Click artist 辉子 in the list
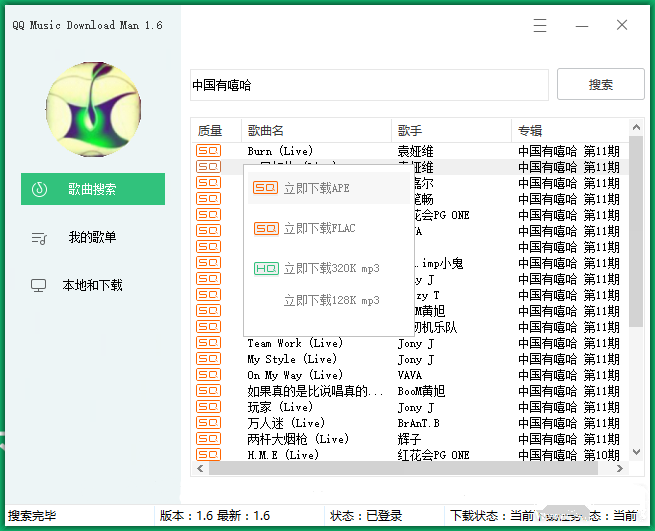The image size is (655, 531). coord(409,439)
